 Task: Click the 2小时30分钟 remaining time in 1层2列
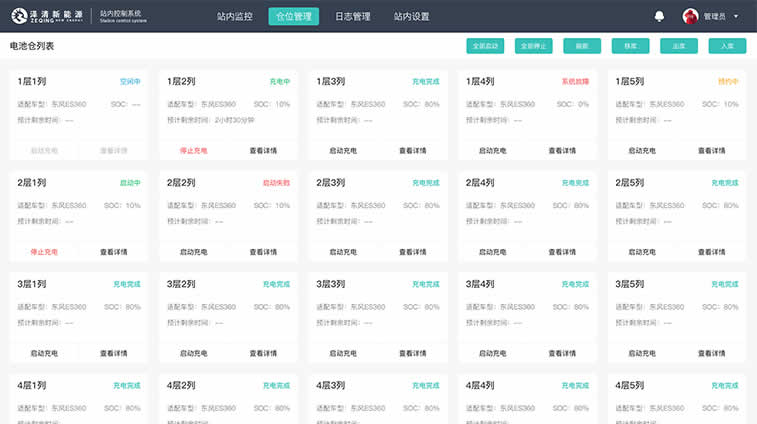pyautogui.click(x=235, y=120)
